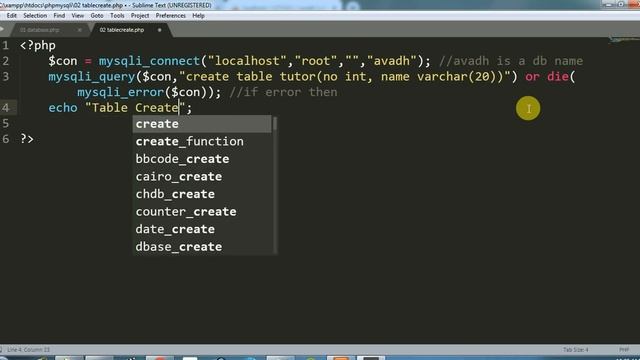
Task: Click the "Table Create" string
Action: [x=135, y=108]
